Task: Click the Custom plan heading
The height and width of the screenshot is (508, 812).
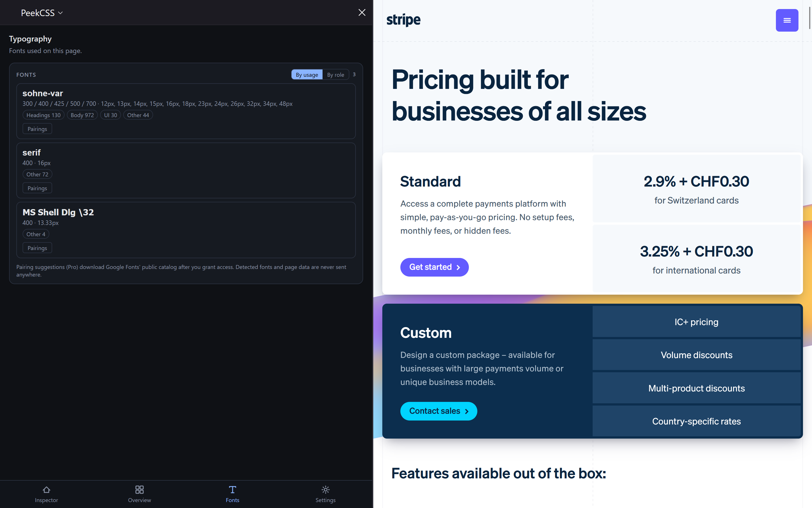Action: point(426,333)
